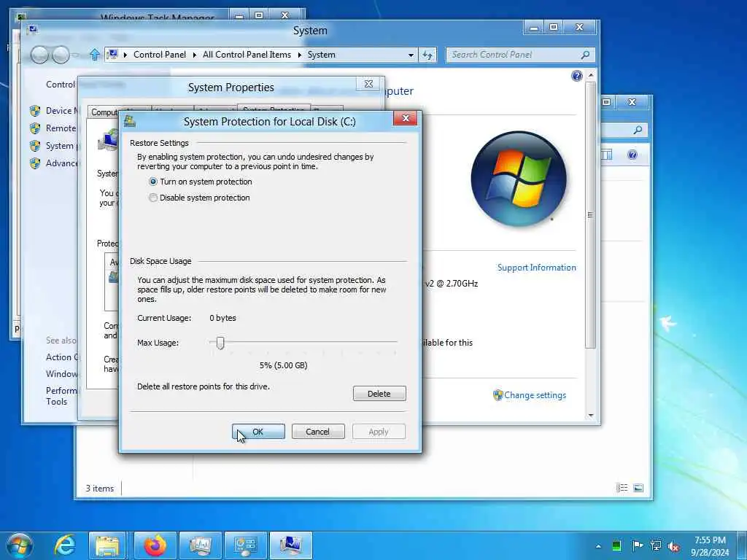Go back in the System window

[x=39, y=55]
